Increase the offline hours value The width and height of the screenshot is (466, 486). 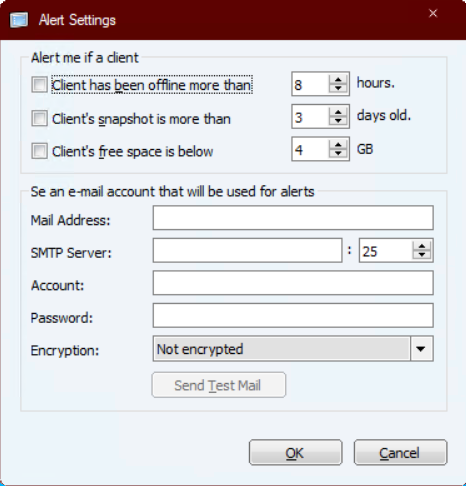pyautogui.click(x=338, y=79)
